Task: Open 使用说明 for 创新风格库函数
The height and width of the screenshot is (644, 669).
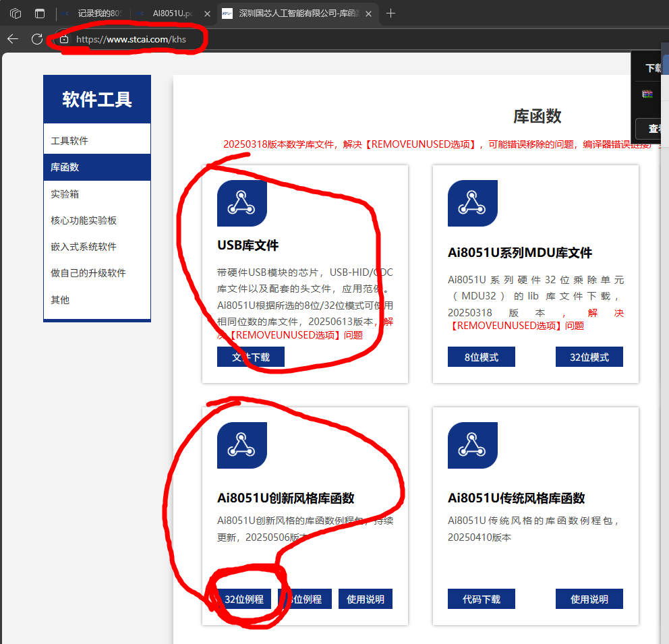Action: tap(366, 599)
